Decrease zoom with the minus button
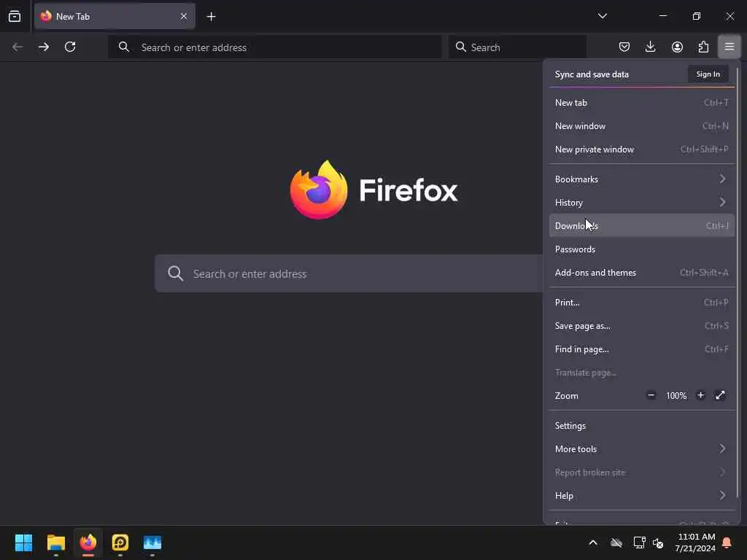The width and height of the screenshot is (747, 560). tap(651, 395)
